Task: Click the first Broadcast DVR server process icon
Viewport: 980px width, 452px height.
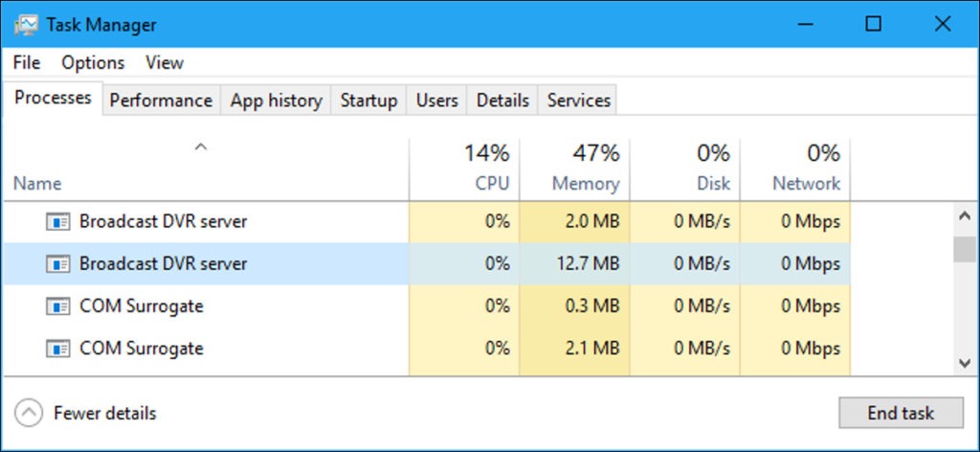Action: tap(58, 222)
